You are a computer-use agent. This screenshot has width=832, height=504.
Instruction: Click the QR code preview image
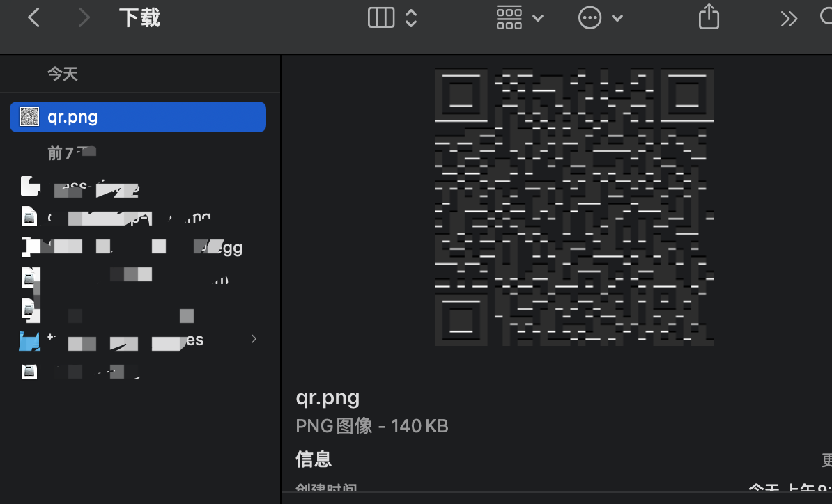coord(573,207)
